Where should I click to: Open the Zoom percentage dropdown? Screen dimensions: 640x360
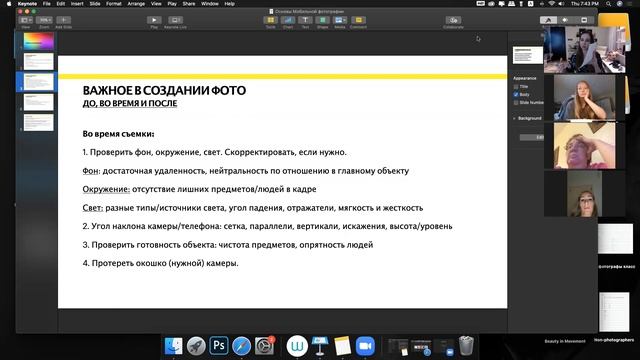point(44,20)
